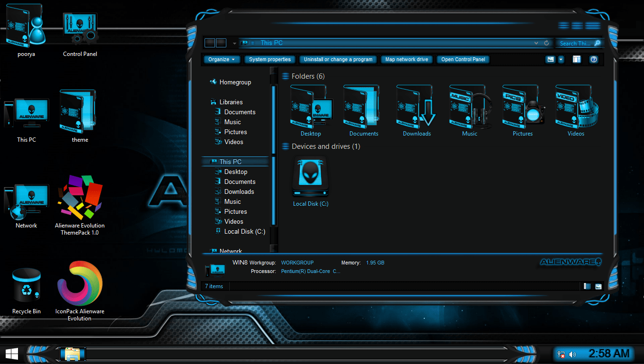
Task: Click the volume speaker tray icon
Action: [x=572, y=354]
